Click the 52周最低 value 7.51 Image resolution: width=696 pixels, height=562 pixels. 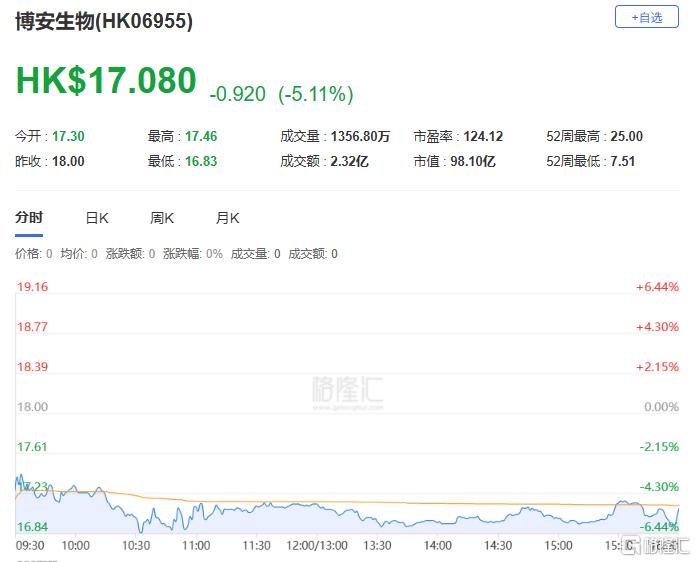pos(623,161)
